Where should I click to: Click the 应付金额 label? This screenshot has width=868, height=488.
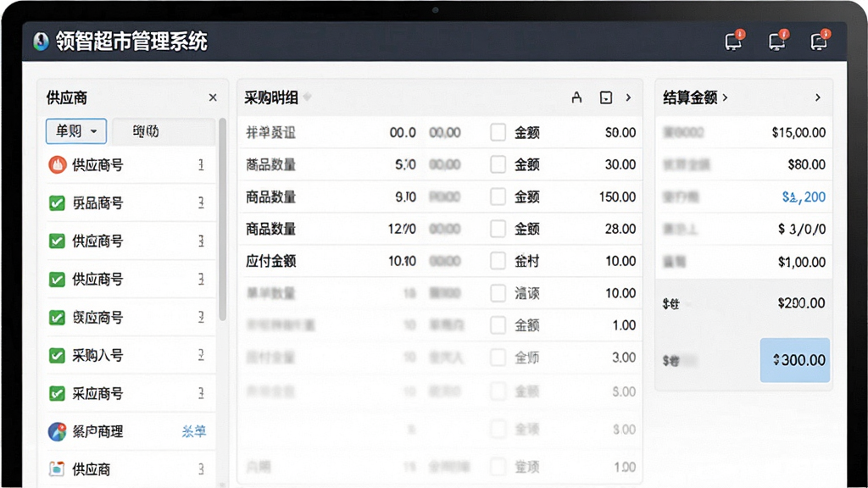[x=271, y=261]
